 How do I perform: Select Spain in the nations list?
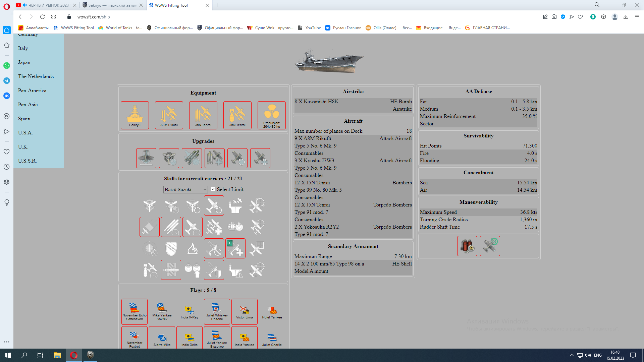tap(24, 119)
